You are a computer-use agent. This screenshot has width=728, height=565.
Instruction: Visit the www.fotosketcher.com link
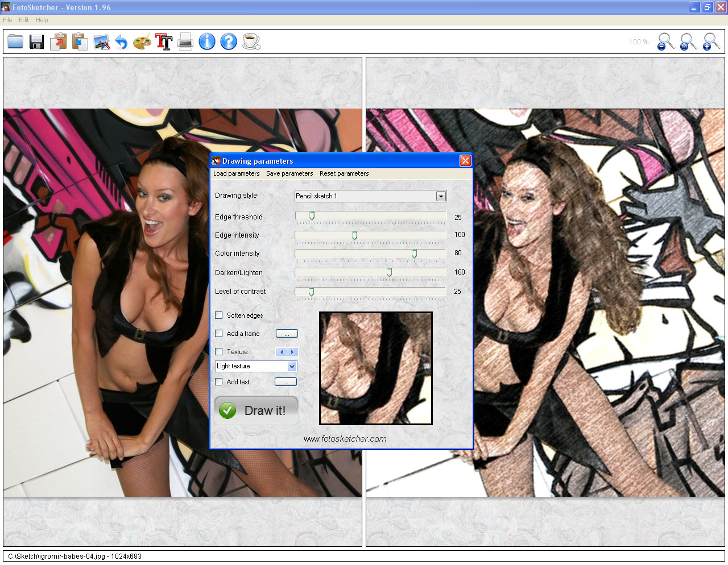coord(345,439)
